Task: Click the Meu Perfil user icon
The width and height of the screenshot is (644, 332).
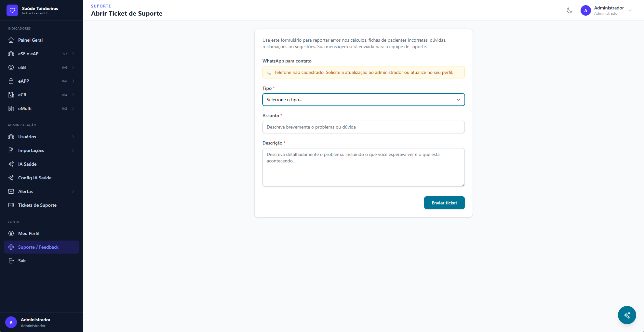Action: [11, 233]
